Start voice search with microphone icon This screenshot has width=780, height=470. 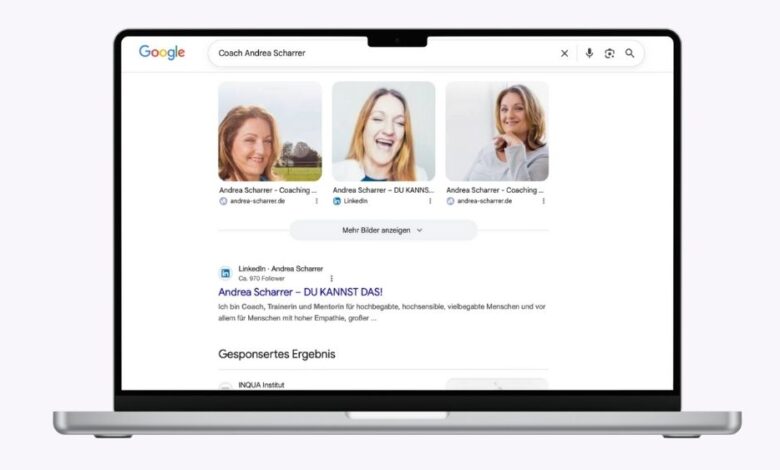click(589, 54)
